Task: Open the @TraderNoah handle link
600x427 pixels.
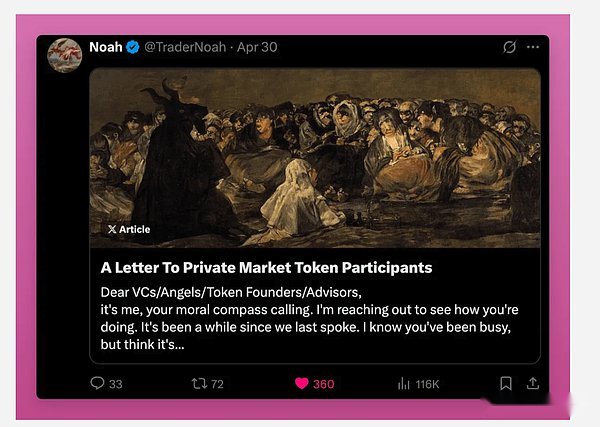Action: pos(186,47)
